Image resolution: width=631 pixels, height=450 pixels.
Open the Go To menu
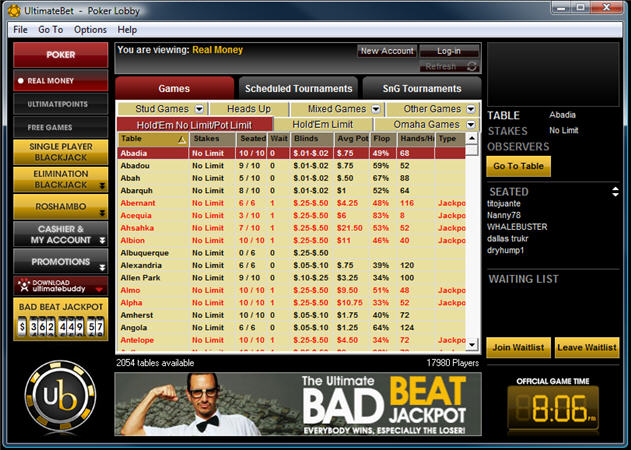51,30
